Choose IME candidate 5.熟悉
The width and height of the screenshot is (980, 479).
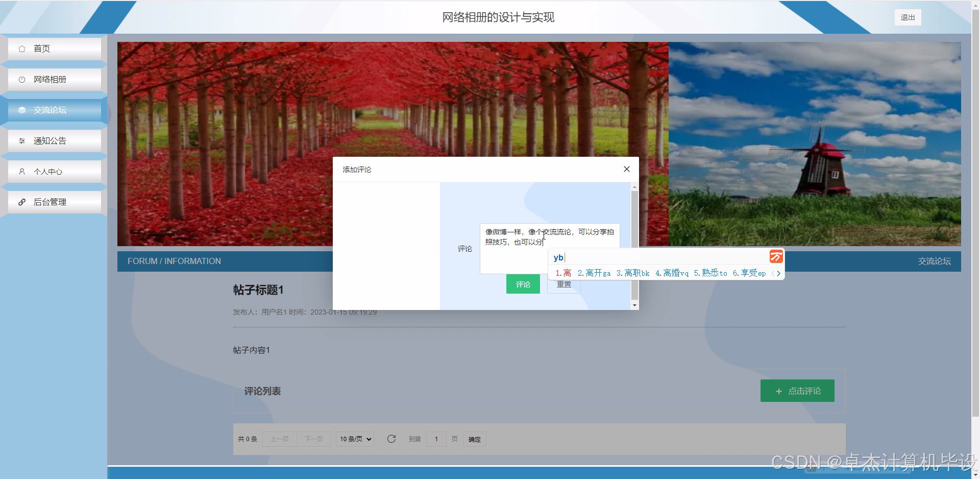point(710,273)
